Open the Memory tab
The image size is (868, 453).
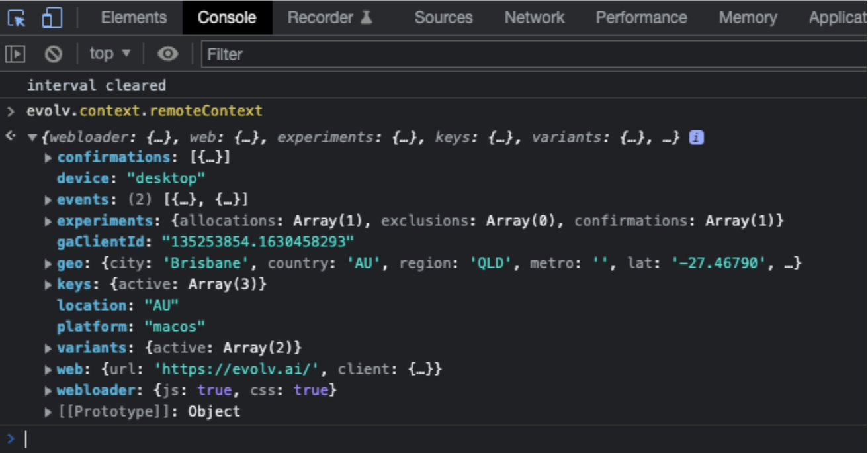coord(748,18)
